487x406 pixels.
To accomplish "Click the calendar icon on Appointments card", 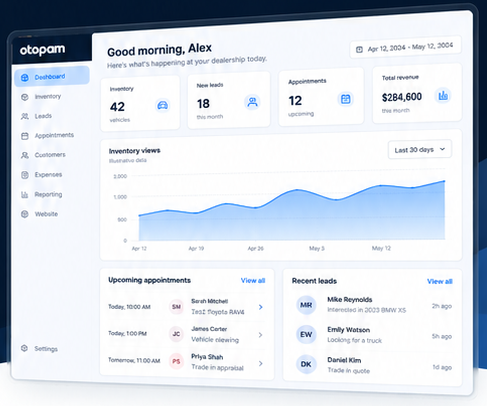I will coord(346,99).
